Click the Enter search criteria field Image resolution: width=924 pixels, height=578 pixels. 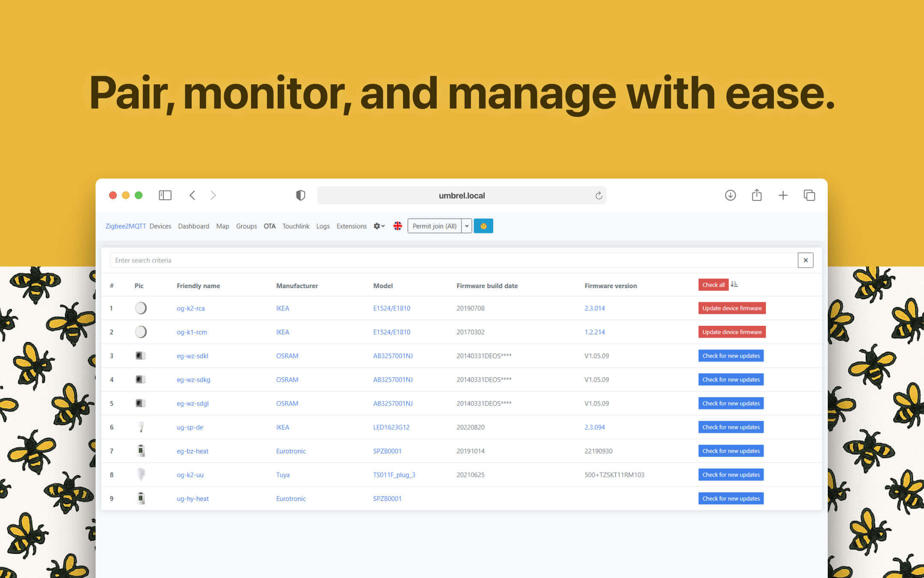(x=453, y=260)
